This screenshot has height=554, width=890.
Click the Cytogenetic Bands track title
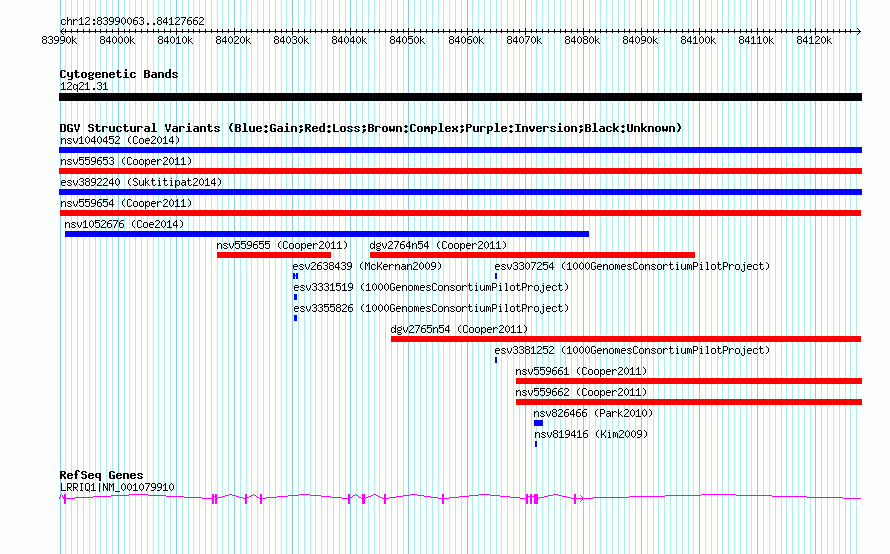pyautogui.click(x=119, y=74)
